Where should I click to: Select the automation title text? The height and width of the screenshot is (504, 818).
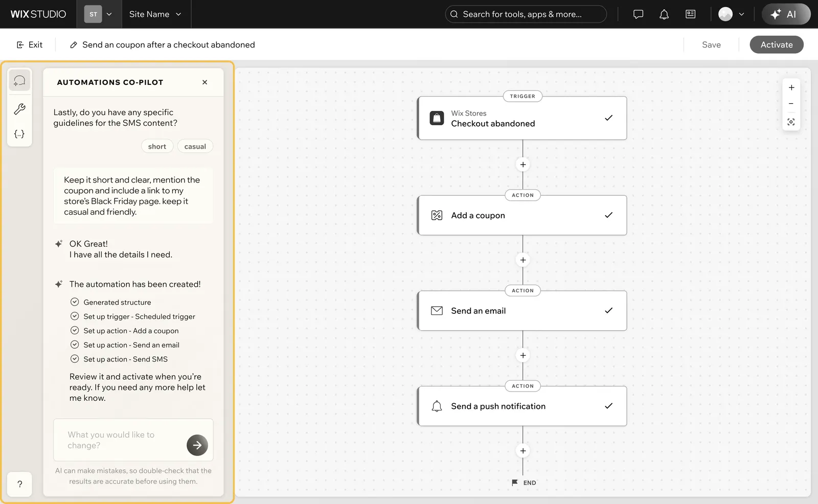pyautogui.click(x=169, y=45)
